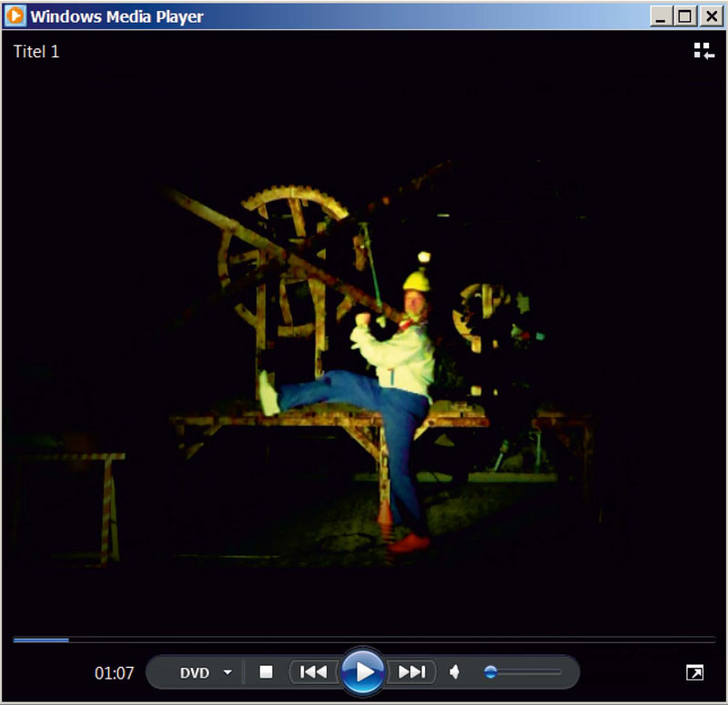Enter full screen mode icon

pos(694,672)
